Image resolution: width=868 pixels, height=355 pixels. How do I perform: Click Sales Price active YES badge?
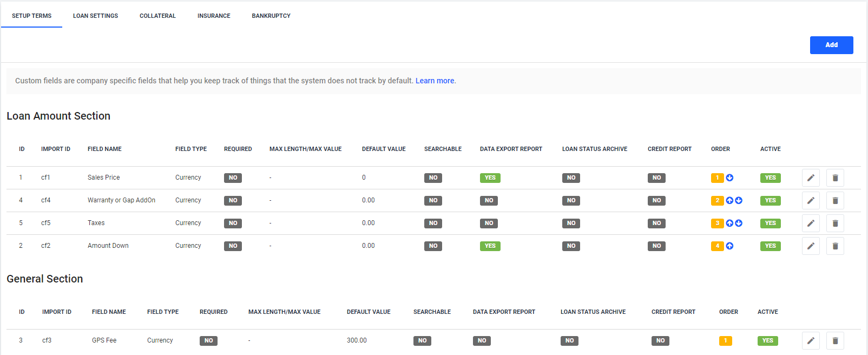click(770, 177)
